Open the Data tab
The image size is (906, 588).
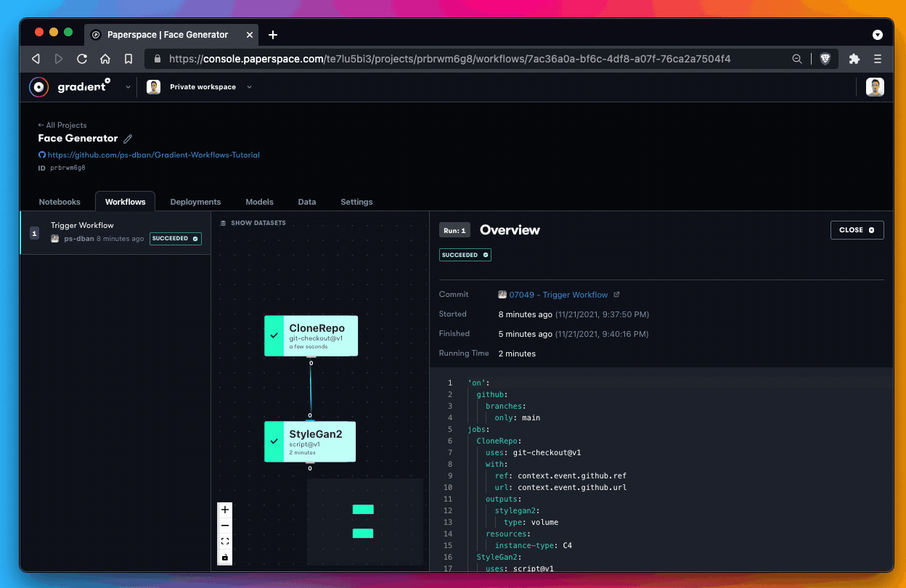point(307,202)
